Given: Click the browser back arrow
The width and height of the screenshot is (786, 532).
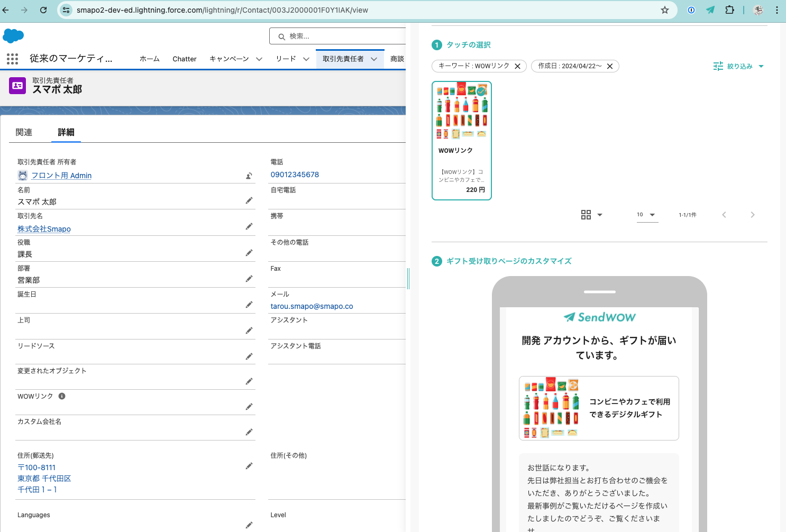Looking at the screenshot, I should [x=6, y=10].
